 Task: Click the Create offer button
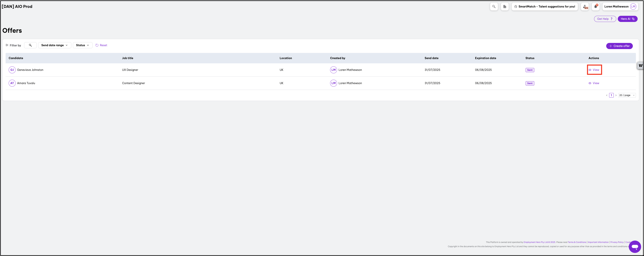coord(619,46)
